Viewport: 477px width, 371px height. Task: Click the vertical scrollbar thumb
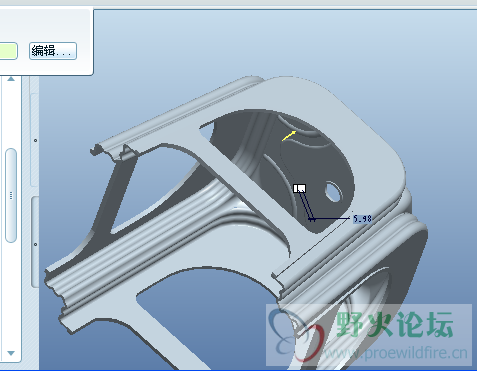(11, 195)
